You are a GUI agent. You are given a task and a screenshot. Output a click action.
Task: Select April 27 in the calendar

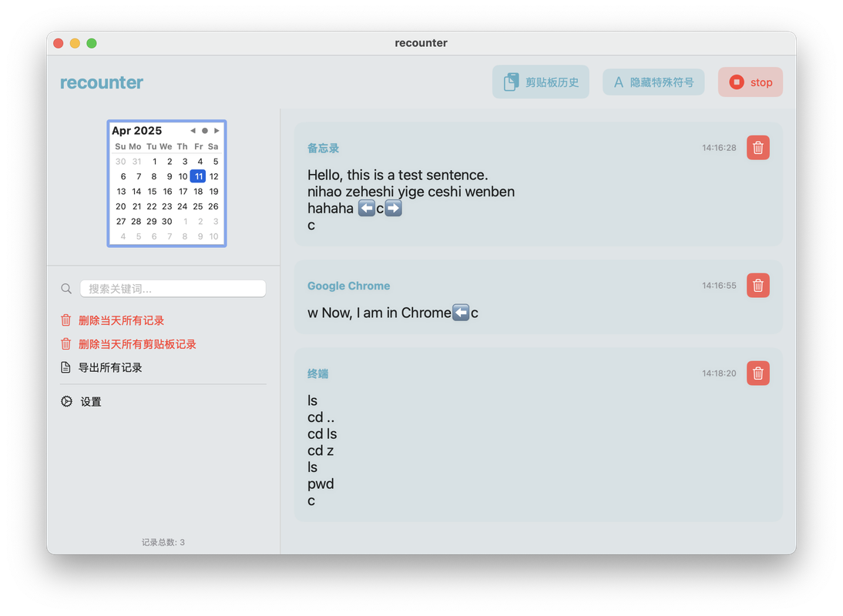(x=121, y=221)
